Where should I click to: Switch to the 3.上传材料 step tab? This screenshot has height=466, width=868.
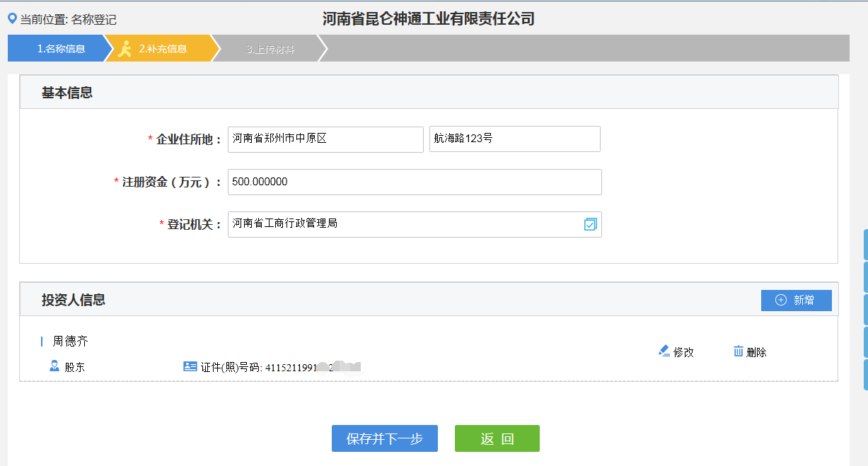(271, 49)
